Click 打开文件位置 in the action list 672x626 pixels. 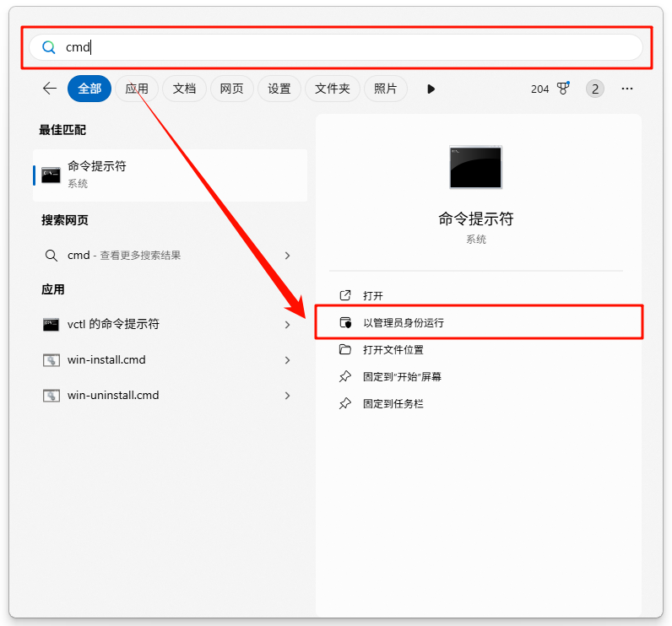393,349
